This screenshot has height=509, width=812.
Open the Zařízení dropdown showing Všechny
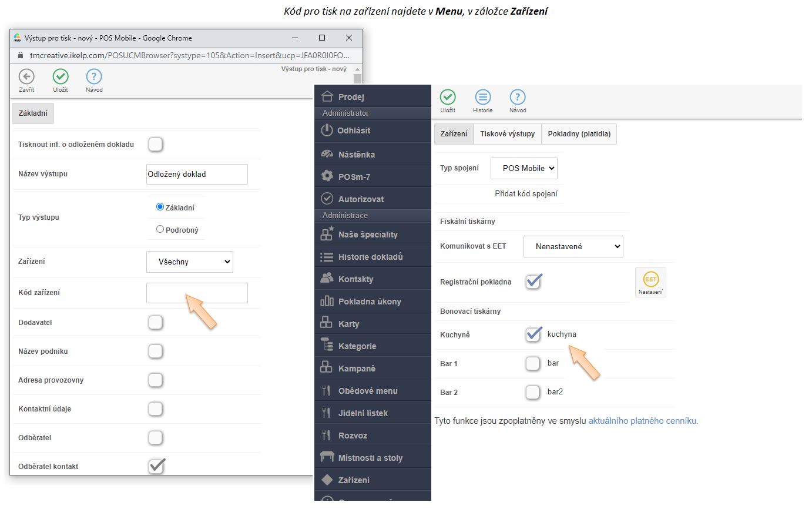[190, 262]
